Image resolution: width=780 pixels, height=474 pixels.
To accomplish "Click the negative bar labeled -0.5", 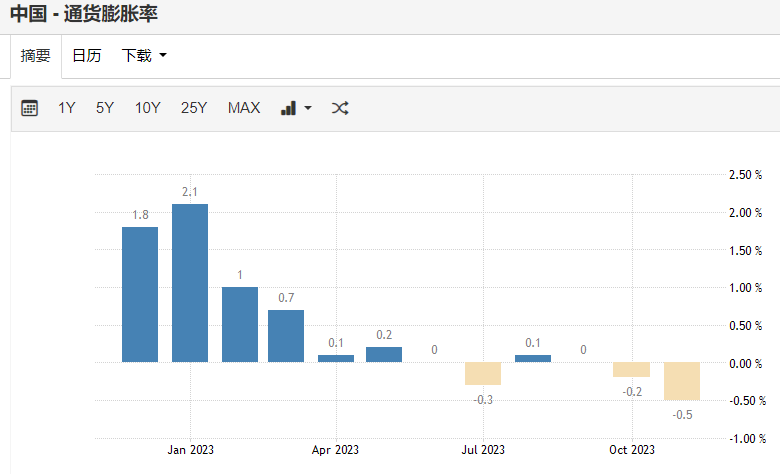I will (x=682, y=381).
